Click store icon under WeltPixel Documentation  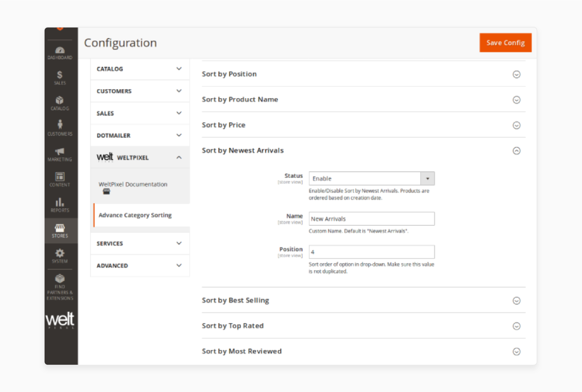click(106, 192)
